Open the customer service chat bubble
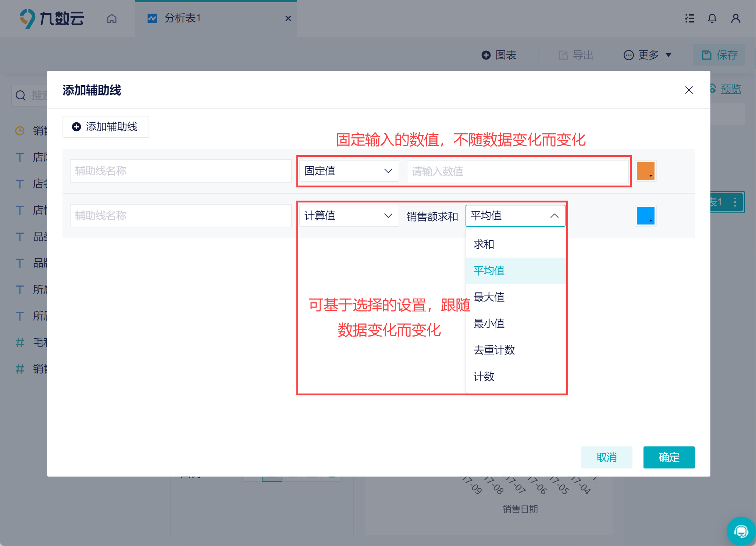This screenshot has height=546, width=756. [x=741, y=531]
